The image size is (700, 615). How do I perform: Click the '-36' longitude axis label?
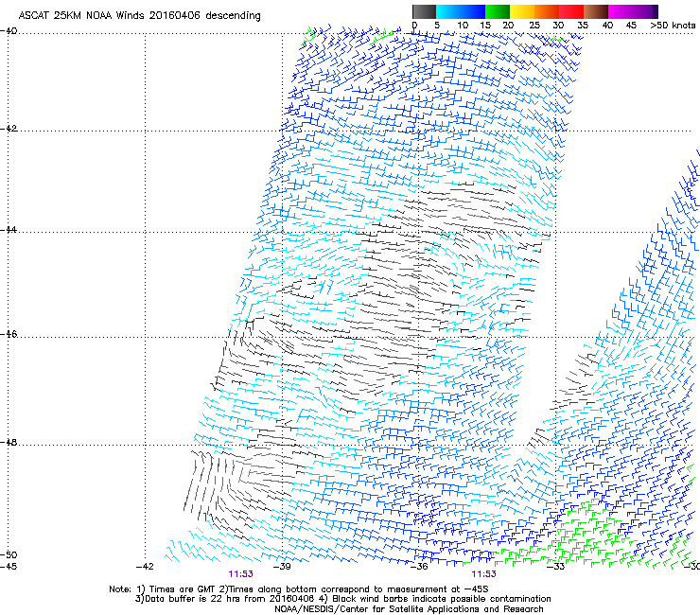(x=419, y=567)
